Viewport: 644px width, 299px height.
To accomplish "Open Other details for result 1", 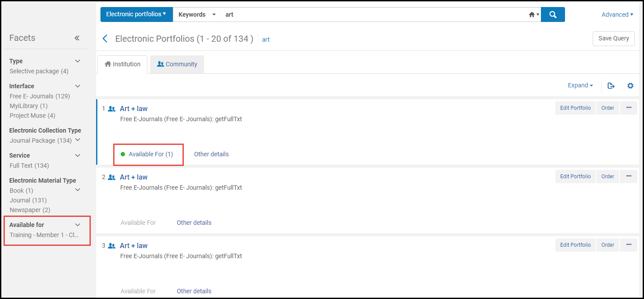I will tap(211, 154).
